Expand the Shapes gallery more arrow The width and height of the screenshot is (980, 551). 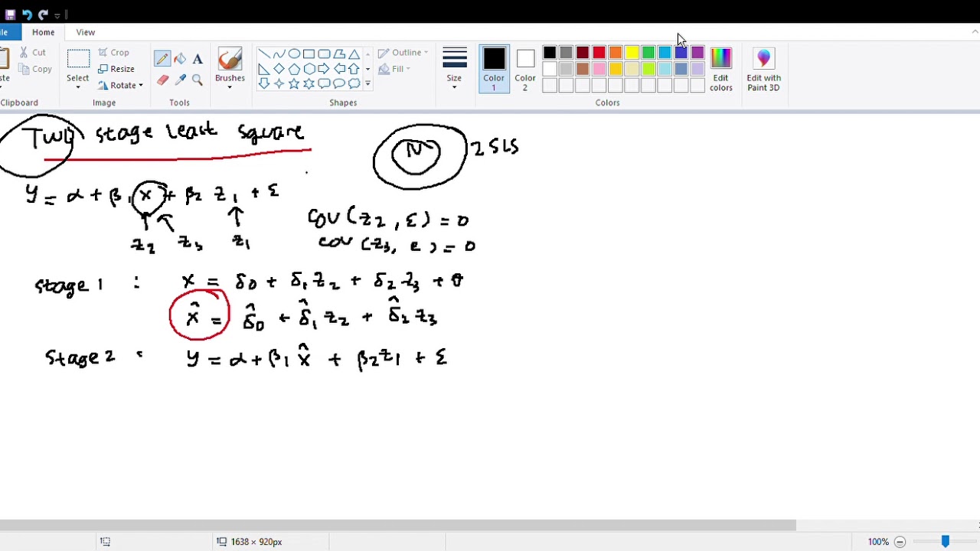click(x=367, y=83)
